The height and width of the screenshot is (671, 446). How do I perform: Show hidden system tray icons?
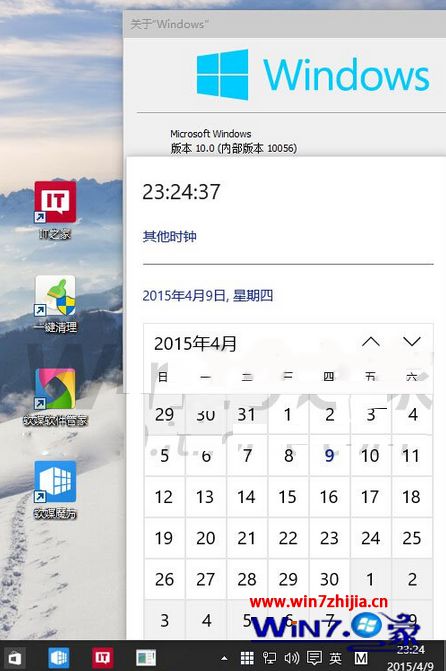pos(224,658)
